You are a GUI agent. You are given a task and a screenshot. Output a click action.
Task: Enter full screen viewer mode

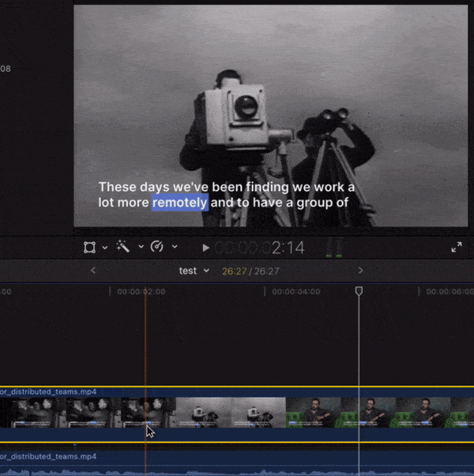[x=457, y=247]
